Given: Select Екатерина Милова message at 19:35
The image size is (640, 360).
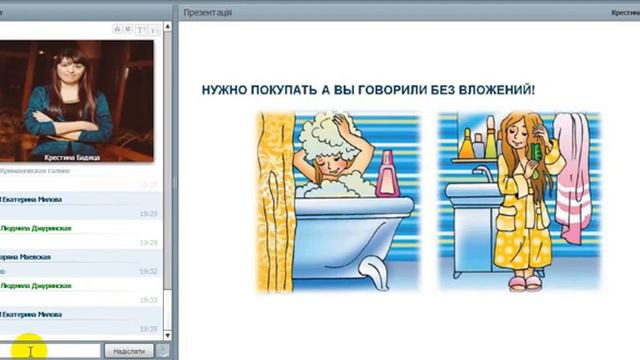Looking at the screenshot, I should (x=81, y=321).
